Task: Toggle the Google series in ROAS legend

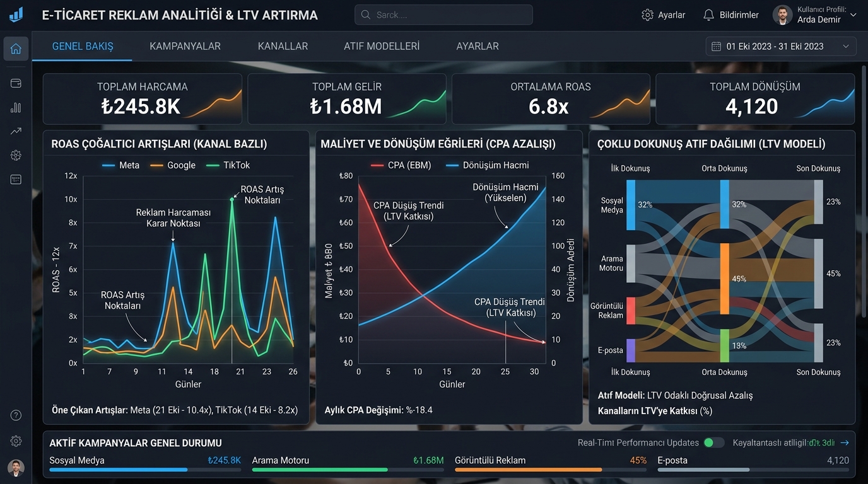Action: tap(172, 165)
